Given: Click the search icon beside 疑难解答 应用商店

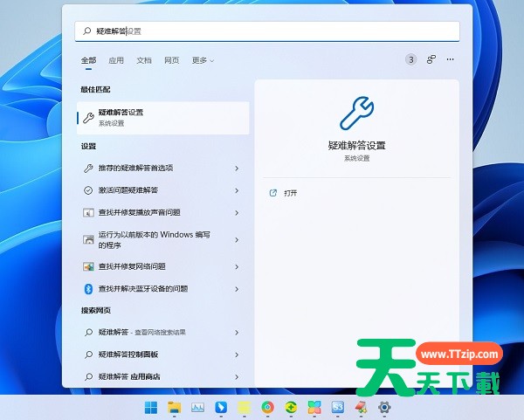Looking at the screenshot, I should (x=88, y=377).
